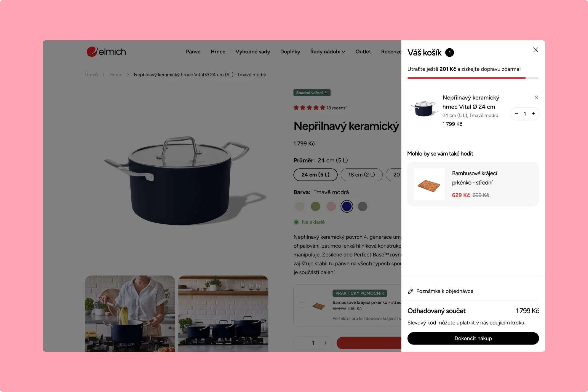
Task: Open the Hrnce breadcrumb link
Action: (116, 75)
